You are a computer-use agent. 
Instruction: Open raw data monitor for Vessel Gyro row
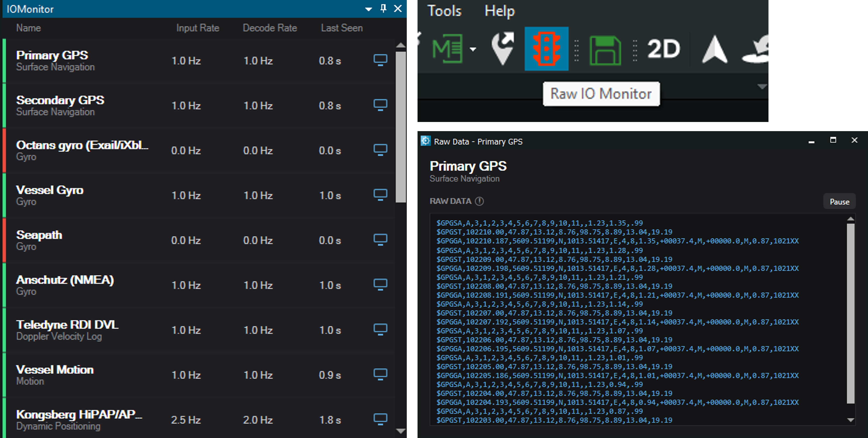click(x=380, y=195)
